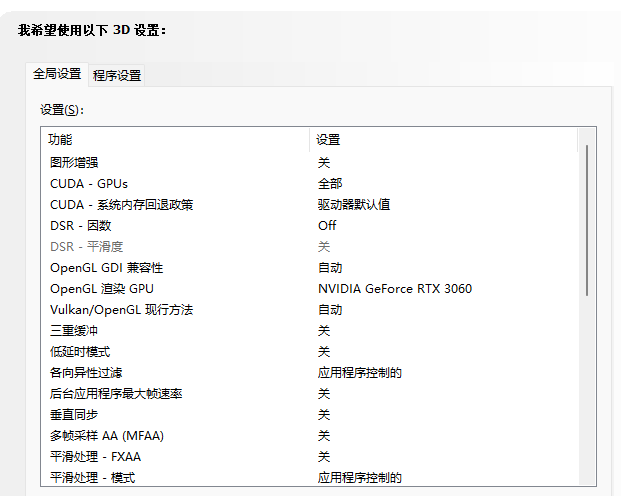Image resolution: width=621 pixels, height=496 pixels.
Task: Open the NVIDIA GeForce RTX 3060 value
Action: pos(394,289)
